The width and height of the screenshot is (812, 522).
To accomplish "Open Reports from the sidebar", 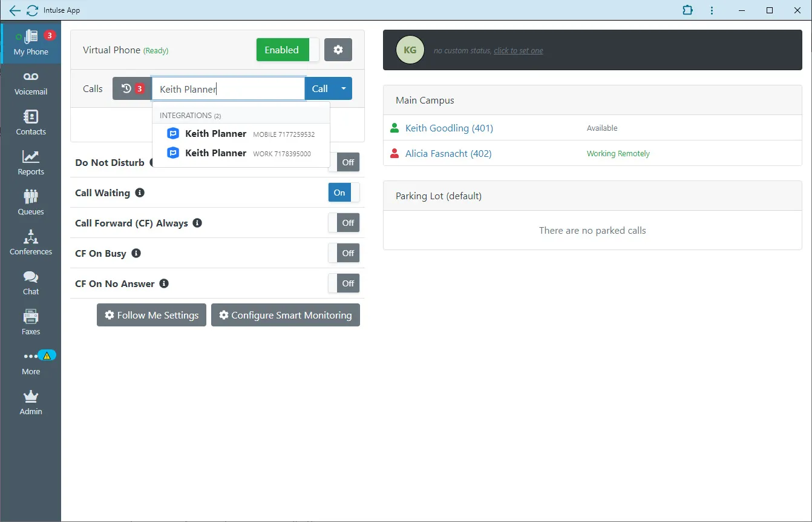I will tap(30, 161).
